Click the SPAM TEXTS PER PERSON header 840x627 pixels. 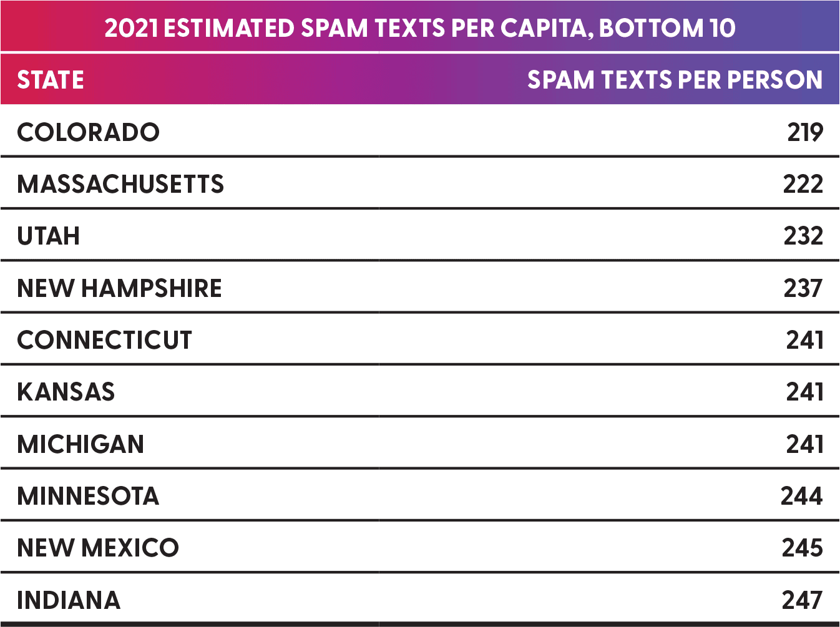click(675, 80)
